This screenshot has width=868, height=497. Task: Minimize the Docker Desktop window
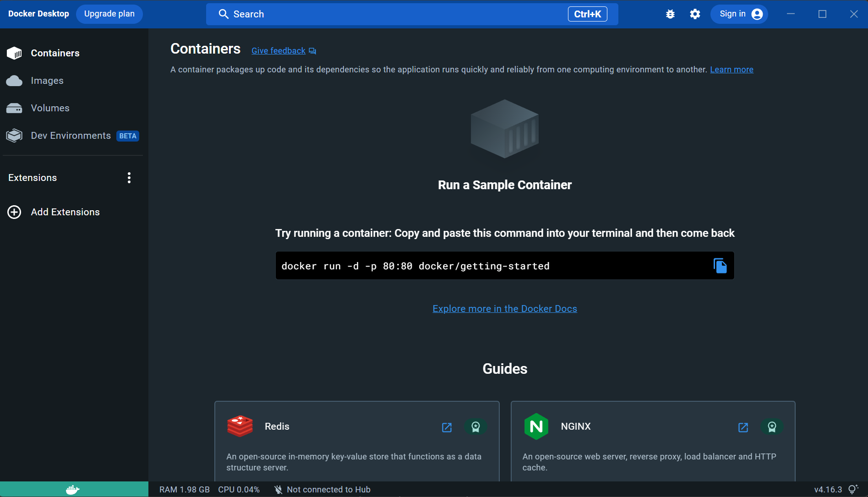coord(791,14)
